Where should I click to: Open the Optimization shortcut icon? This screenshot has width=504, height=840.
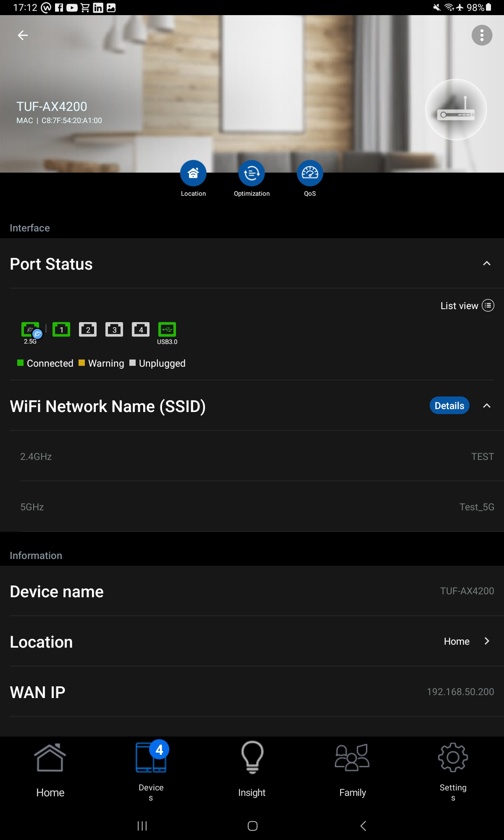click(252, 173)
